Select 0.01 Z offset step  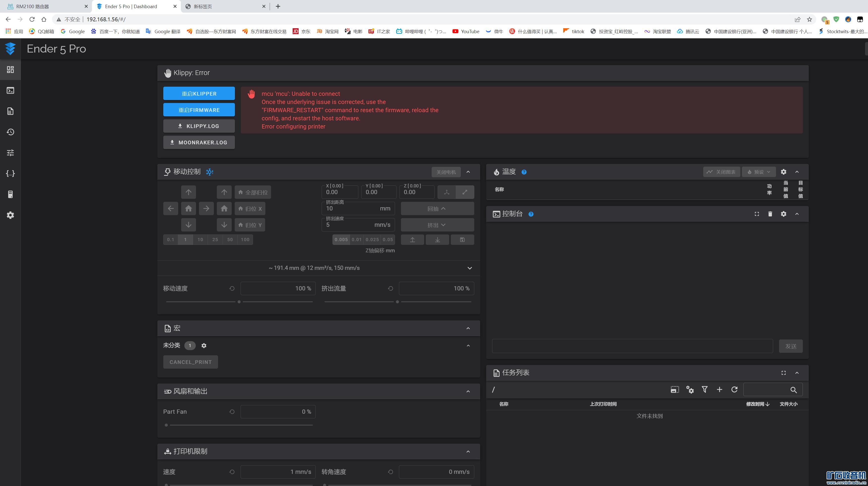click(x=357, y=240)
